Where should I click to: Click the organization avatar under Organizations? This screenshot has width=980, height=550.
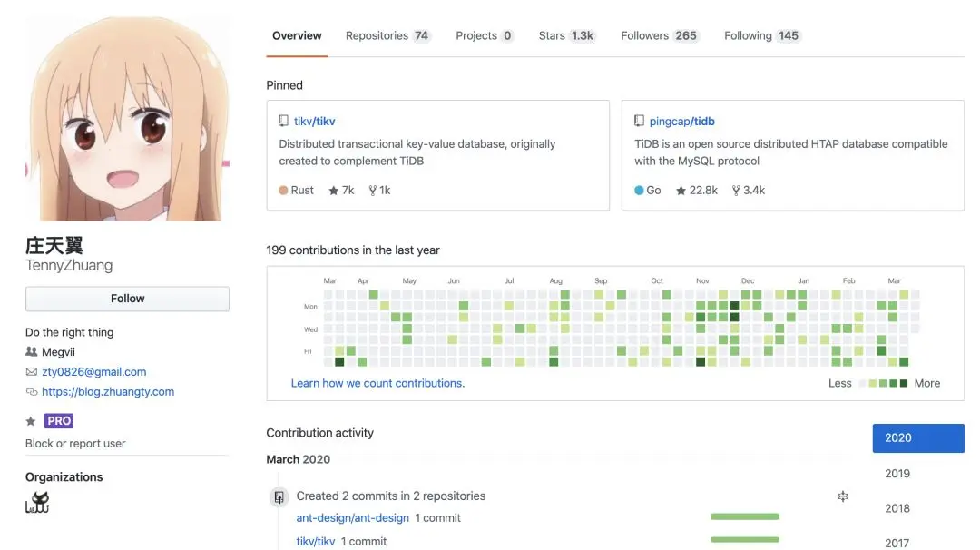click(37, 503)
